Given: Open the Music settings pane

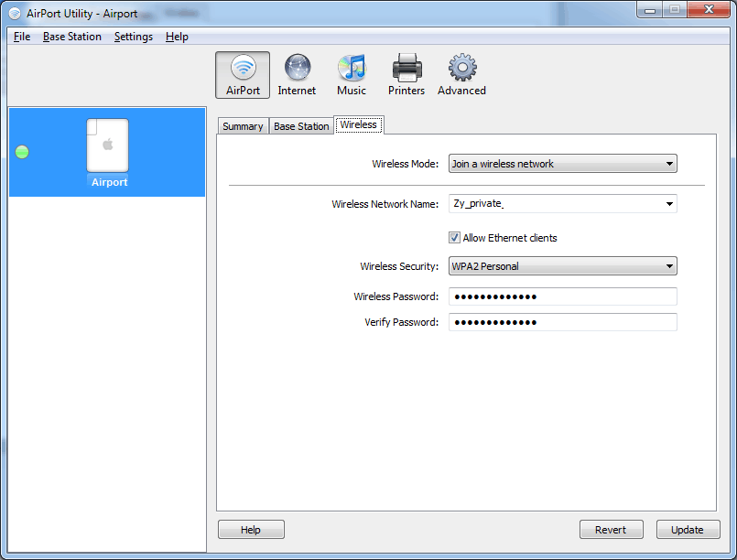Looking at the screenshot, I should 352,75.
